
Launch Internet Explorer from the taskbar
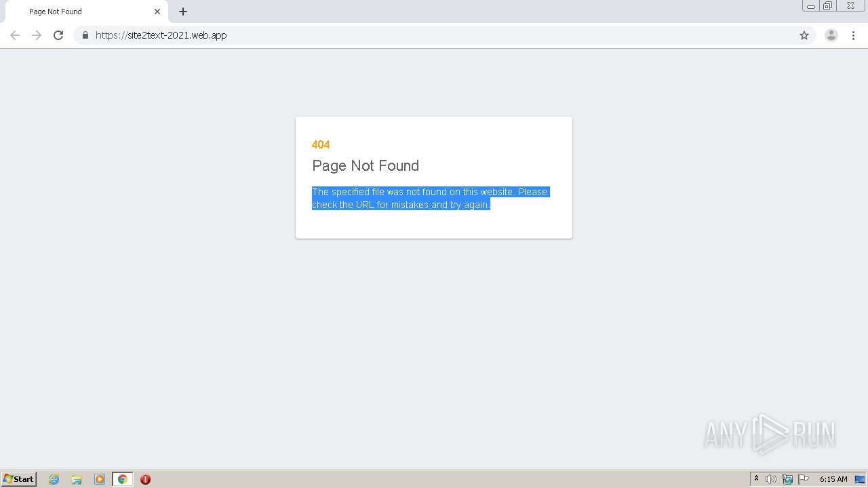click(x=54, y=479)
